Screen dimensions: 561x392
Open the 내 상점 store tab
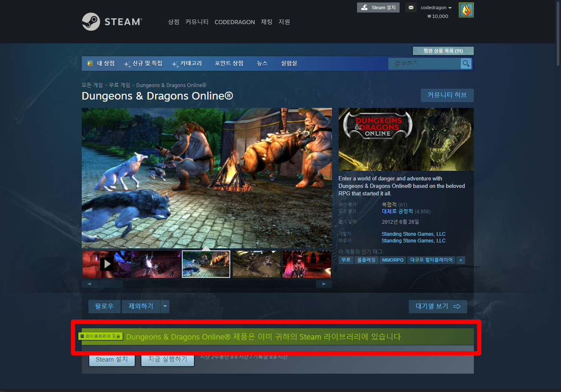[x=101, y=63]
